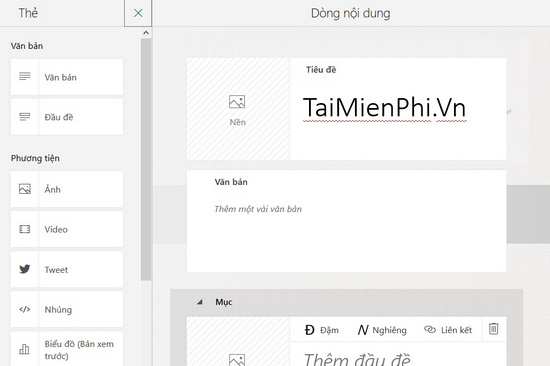Image resolution: width=550 pixels, height=366 pixels.
Task: Insert a Liên kết link
Action: click(448, 330)
